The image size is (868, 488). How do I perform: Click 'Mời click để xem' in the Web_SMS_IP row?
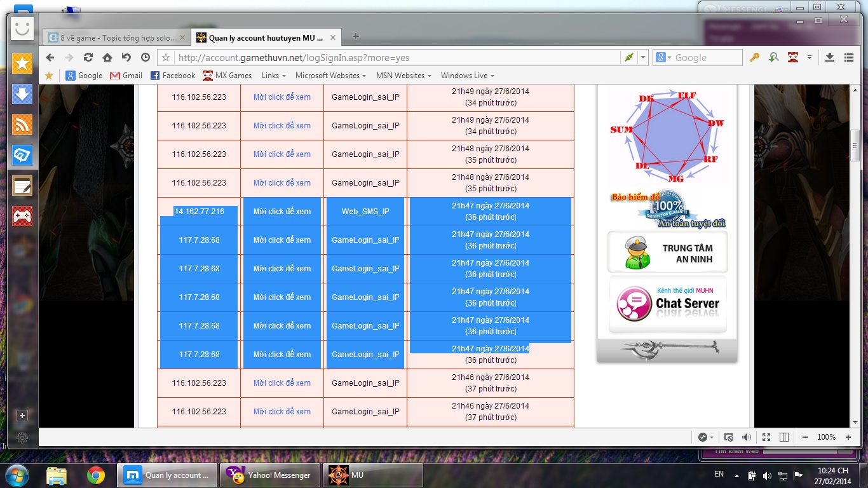coord(282,212)
